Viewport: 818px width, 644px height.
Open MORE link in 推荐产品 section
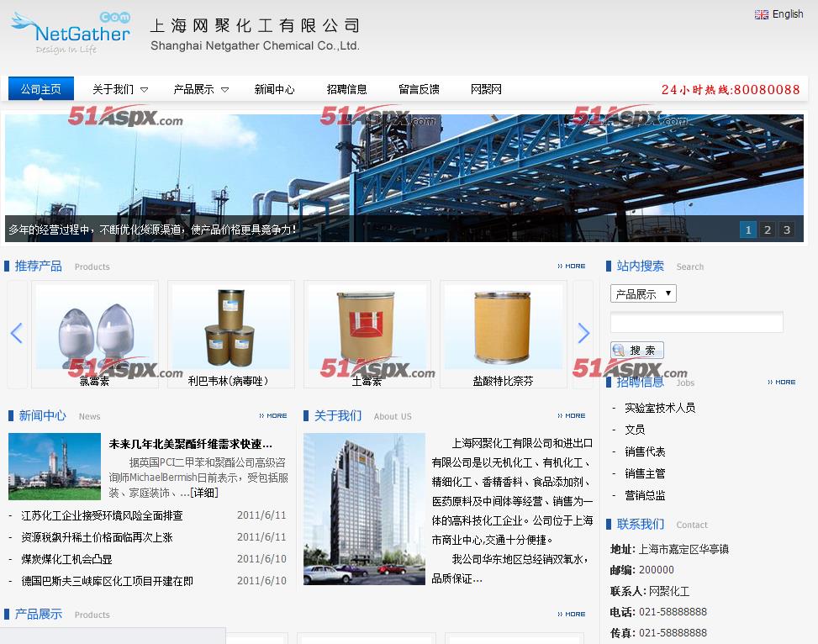coord(572,267)
